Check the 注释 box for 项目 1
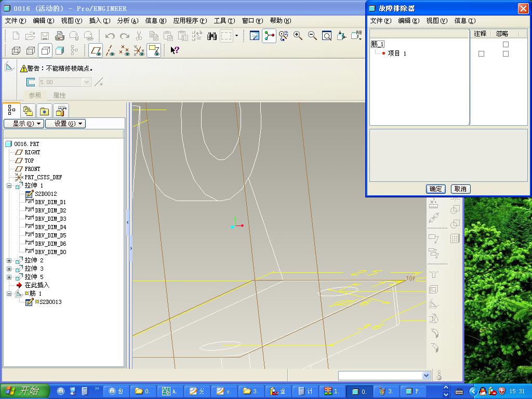This screenshot has height=399, width=532. (481, 54)
